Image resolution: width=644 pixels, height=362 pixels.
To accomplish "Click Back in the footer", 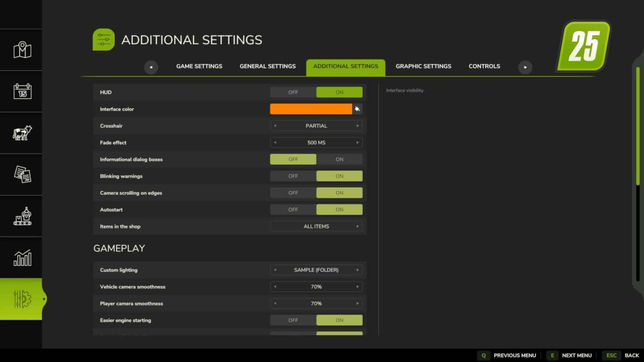I will pyautogui.click(x=632, y=355).
